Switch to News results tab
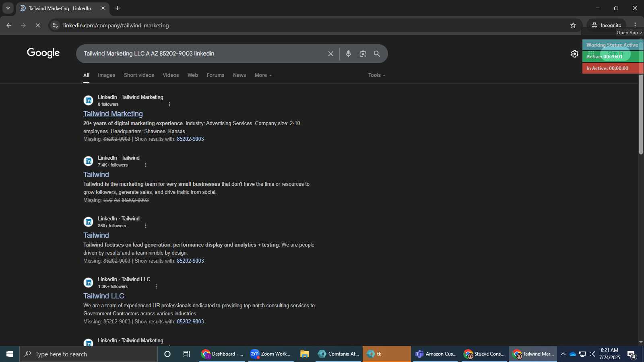 point(239,75)
